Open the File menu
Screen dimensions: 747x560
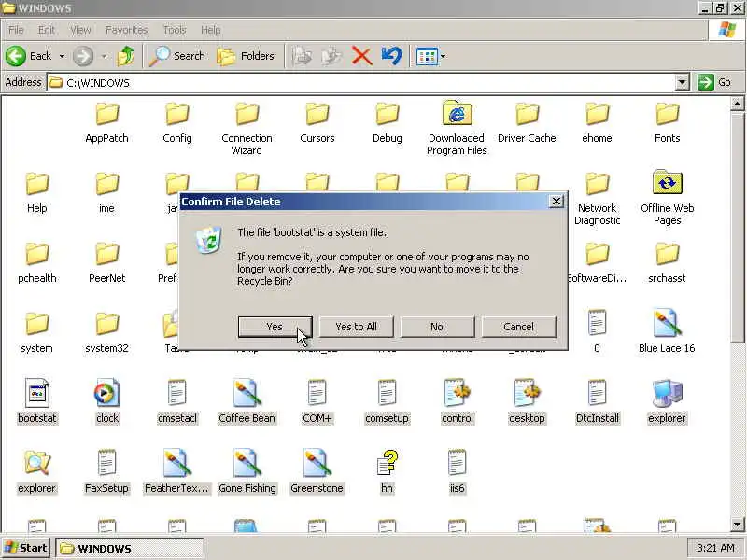(x=16, y=30)
